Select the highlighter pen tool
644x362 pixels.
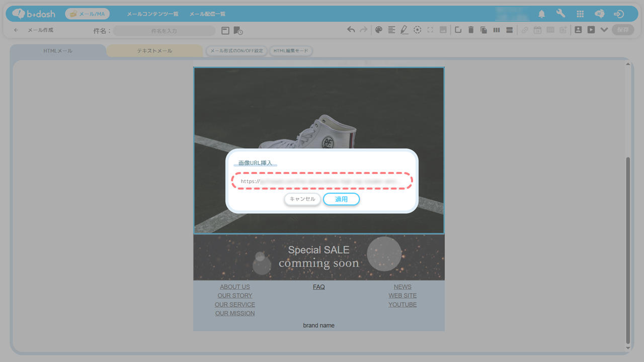click(405, 30)
